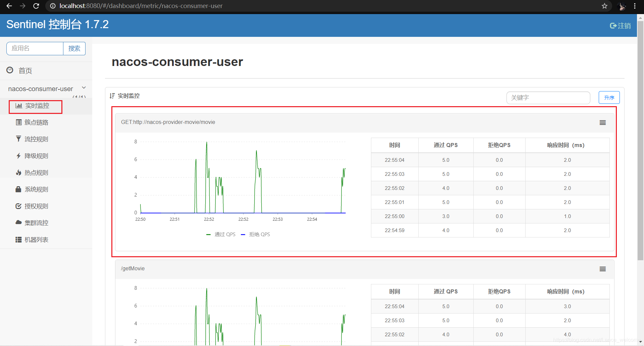
Task: Click the page title nacos-consumer-user
Action: [x=177, y=62]
